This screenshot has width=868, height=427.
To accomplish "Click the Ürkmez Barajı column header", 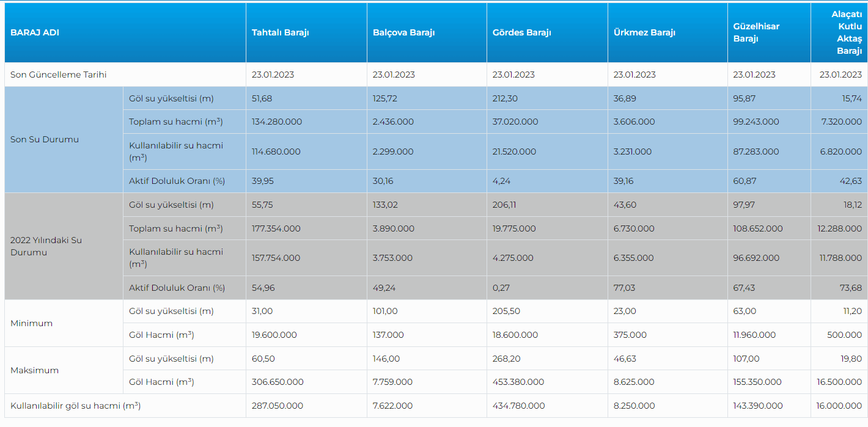I will pos(644,32).
